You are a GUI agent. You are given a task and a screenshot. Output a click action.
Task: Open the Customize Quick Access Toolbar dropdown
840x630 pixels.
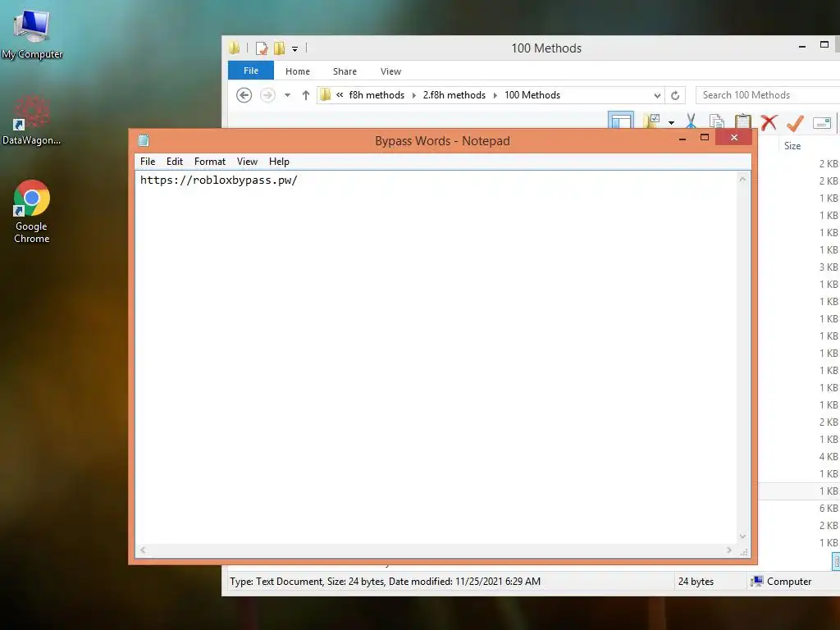[294, 48]
